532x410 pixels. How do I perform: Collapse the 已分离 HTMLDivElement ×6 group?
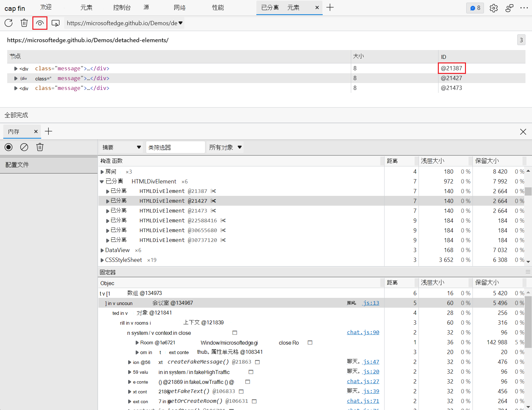[x=102, y=181]
